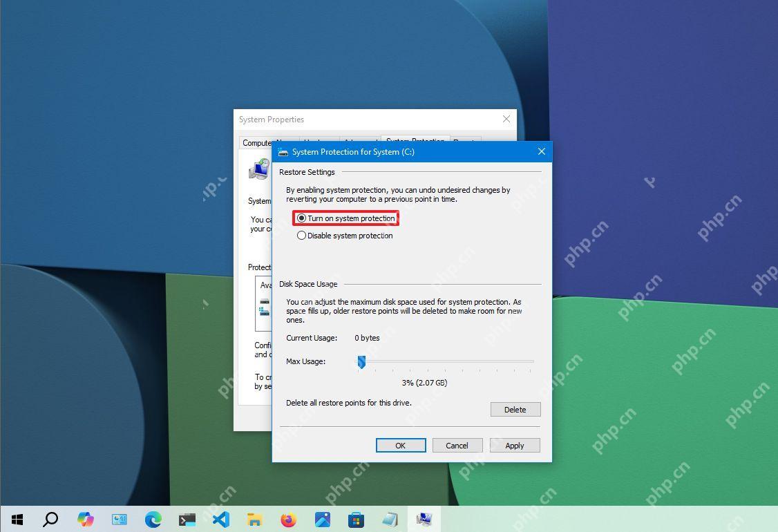Click the computer restore icon in System Properties
The width and height of the screenshot is (778, 532).
point(260,169)
